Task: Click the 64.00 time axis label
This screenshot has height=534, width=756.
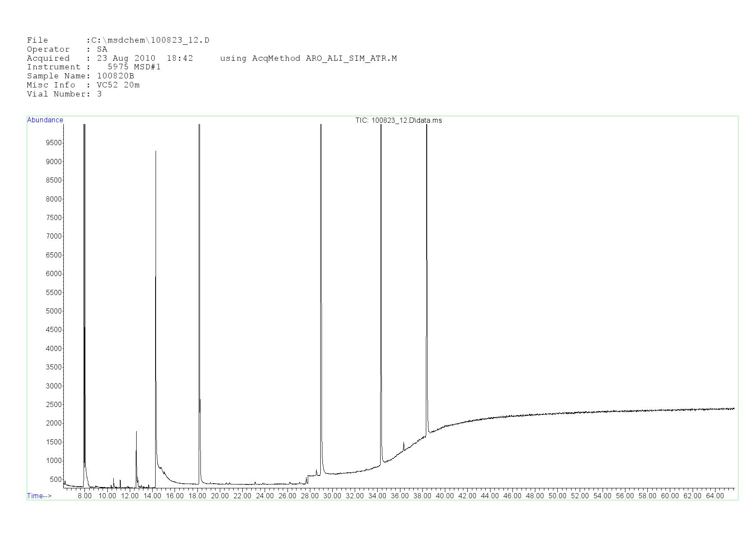Action: pos(715,496)
